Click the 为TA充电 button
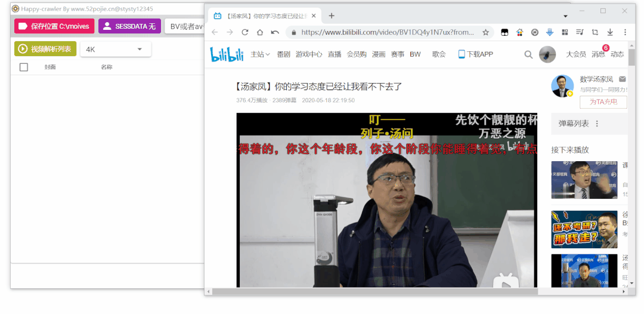Viewport: 644px width, 314px height. 603,102
